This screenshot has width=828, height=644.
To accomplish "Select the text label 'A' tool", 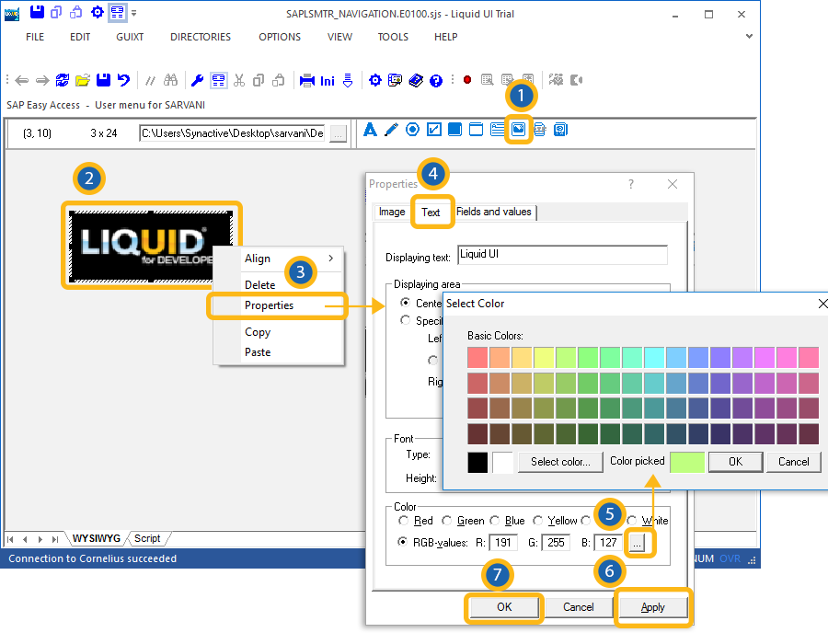I will (371, 130).
